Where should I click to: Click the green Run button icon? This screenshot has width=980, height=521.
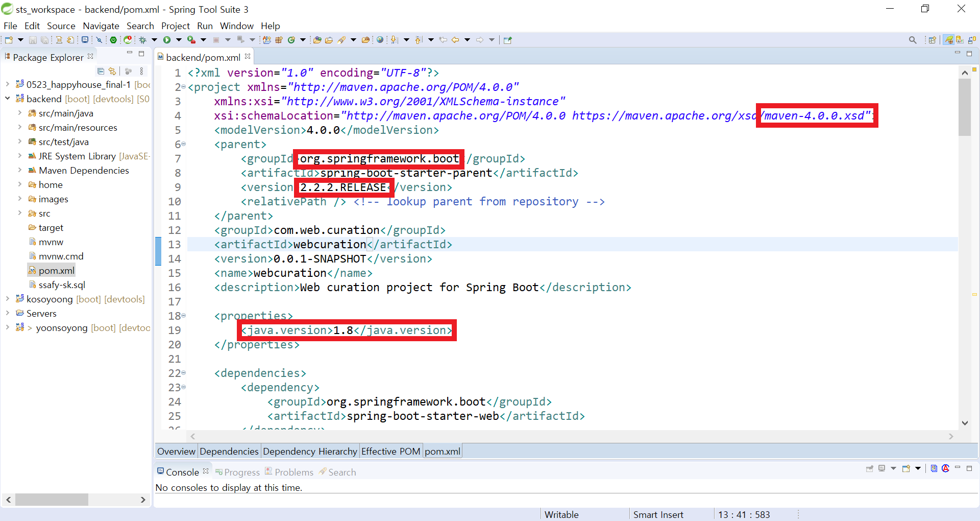pyautogui.click(x=167, y=40)
